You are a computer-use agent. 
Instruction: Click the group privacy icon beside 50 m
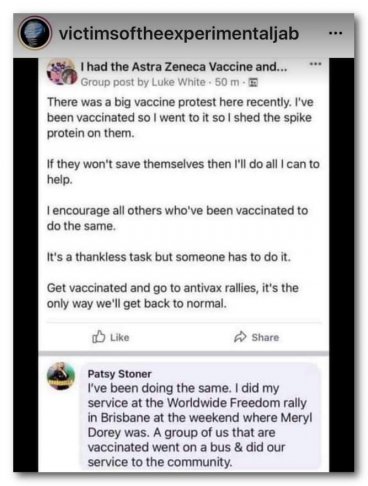[253, 82]
